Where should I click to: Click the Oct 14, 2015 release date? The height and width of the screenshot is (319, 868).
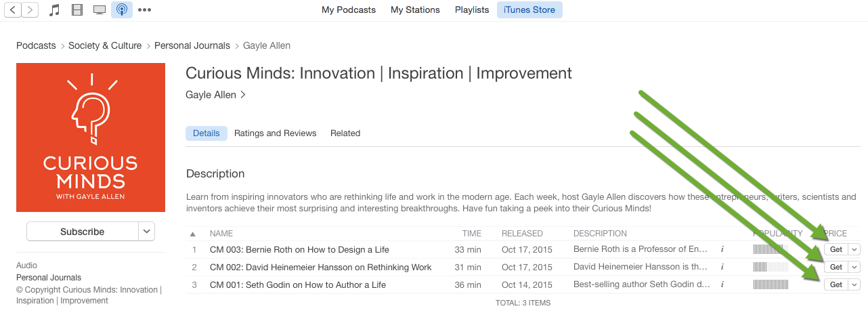(x=527, y=284)
